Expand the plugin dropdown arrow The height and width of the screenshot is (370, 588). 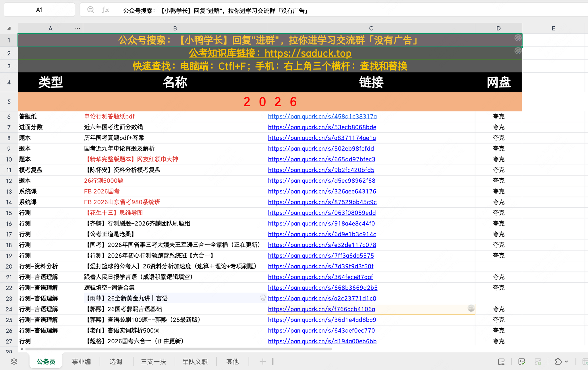(566, 362)
